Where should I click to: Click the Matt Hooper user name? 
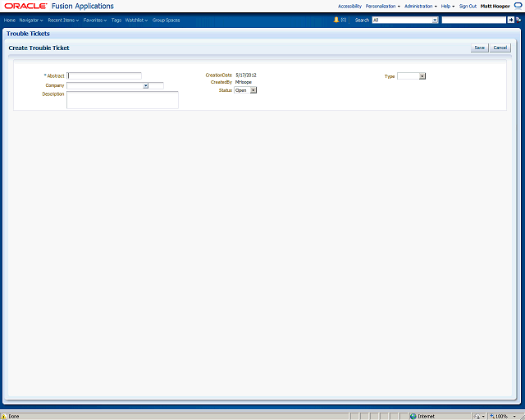pyautogui.click(x=495, y=6)
